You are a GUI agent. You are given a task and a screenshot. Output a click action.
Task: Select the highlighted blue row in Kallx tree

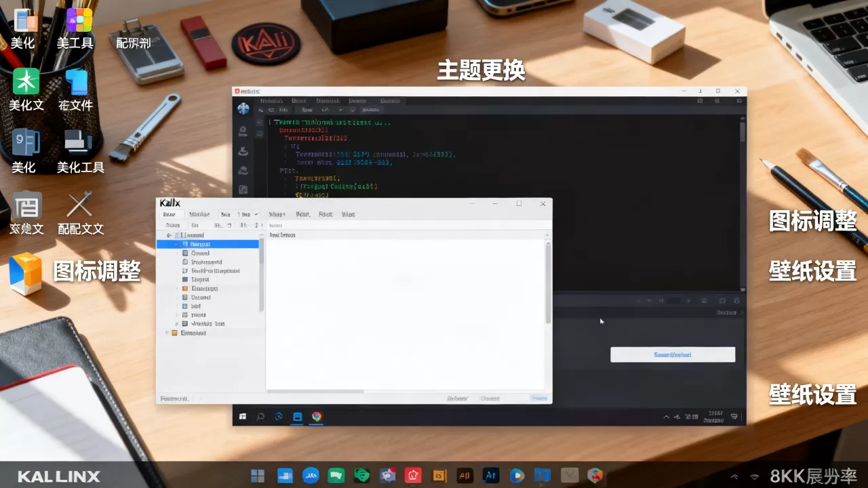208,244
